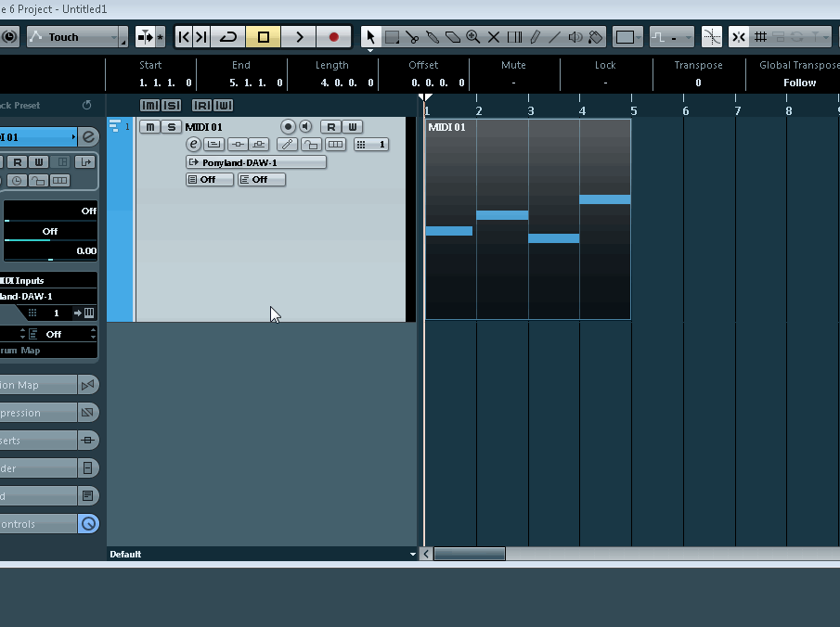Select MIDI 01 part in arrangement
This screenshot has width=840, height=627.
point(528,219)
